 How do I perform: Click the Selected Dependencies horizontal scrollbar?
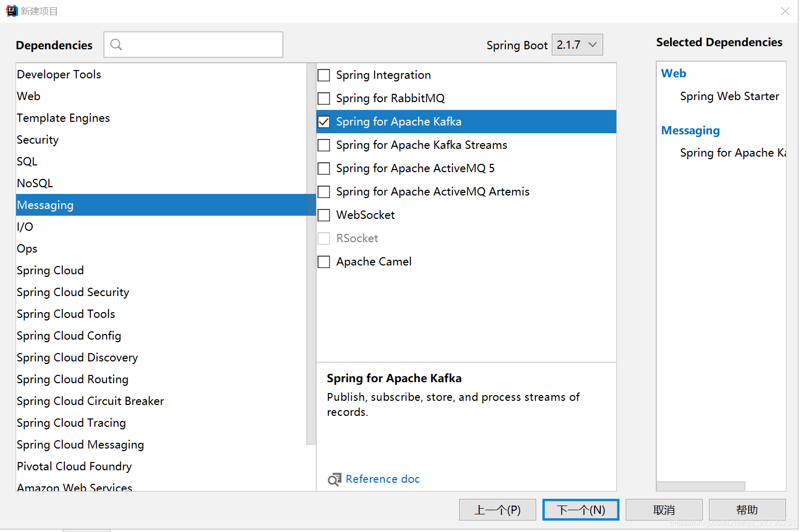coord(701,486)
